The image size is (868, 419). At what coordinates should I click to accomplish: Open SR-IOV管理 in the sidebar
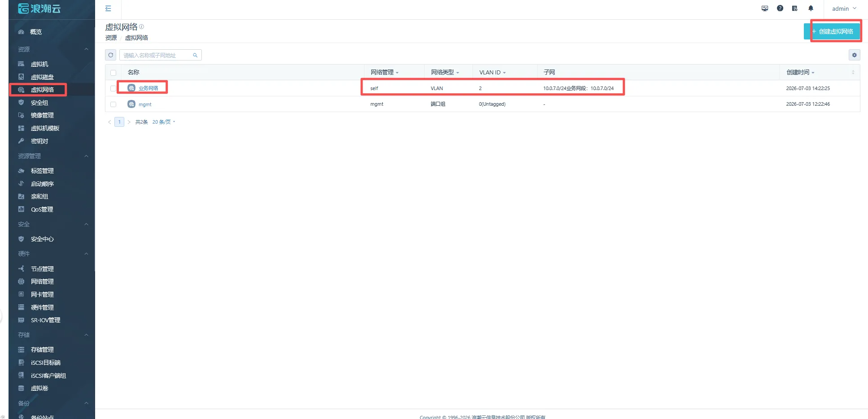click(45, 320)
